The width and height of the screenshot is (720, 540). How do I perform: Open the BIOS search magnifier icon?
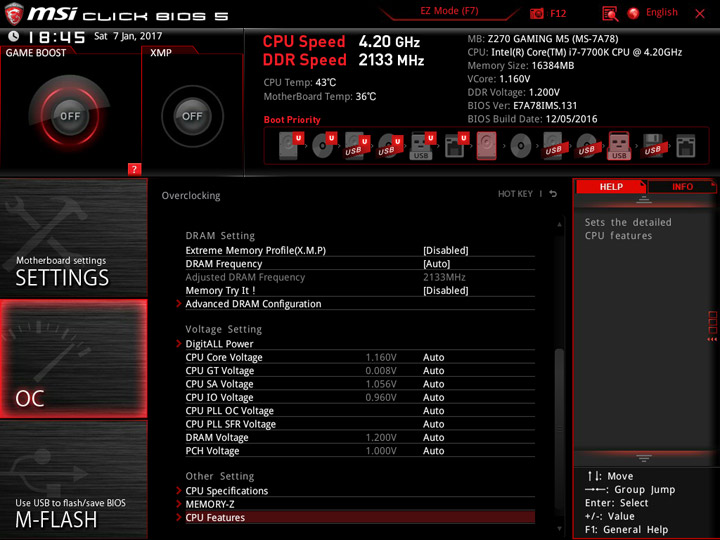coord(610,14)
